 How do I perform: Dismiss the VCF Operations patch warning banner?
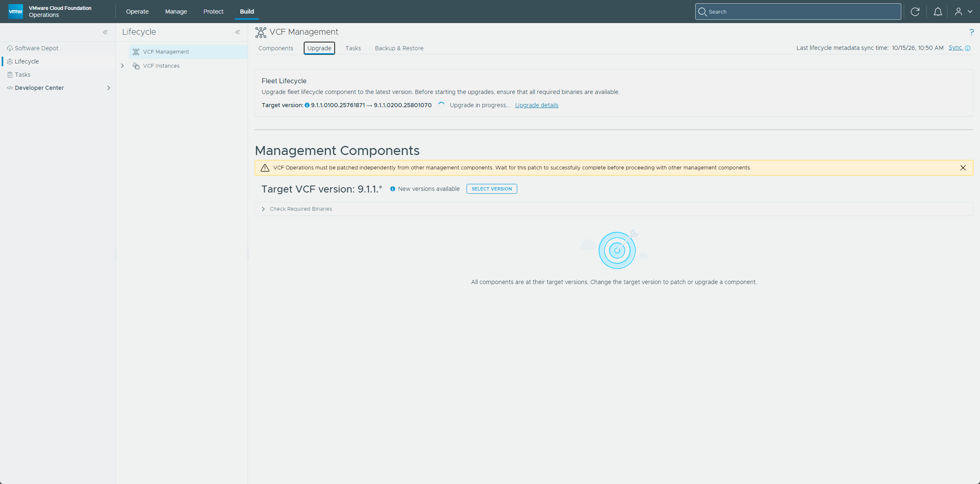click(963, 168)
